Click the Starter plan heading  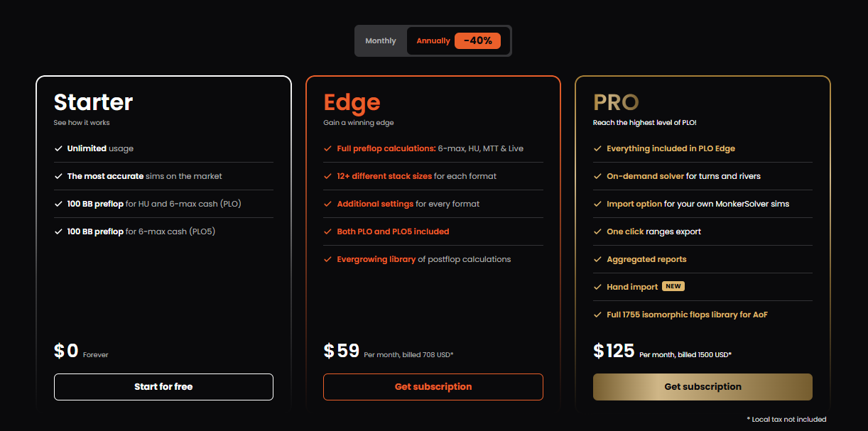[x=93, y=102]
